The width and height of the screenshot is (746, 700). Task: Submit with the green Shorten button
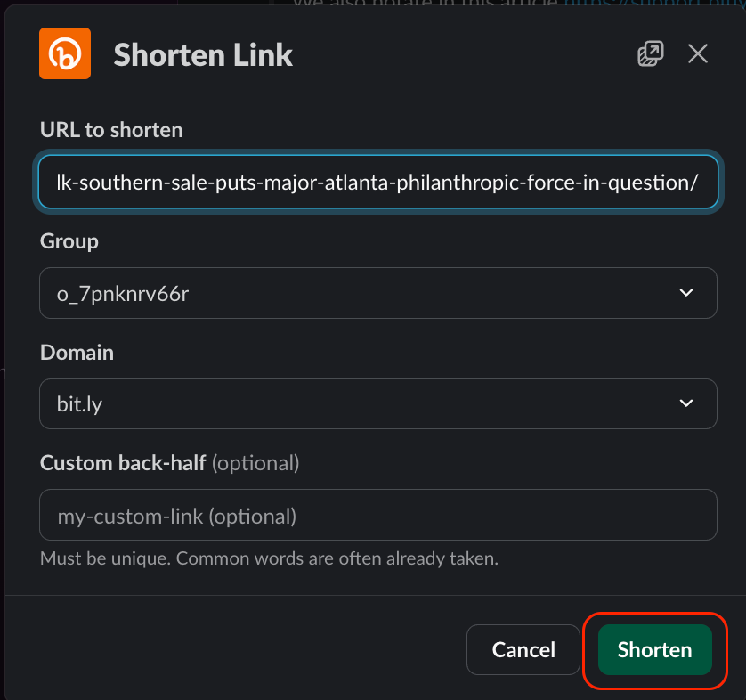pos(654,649)
